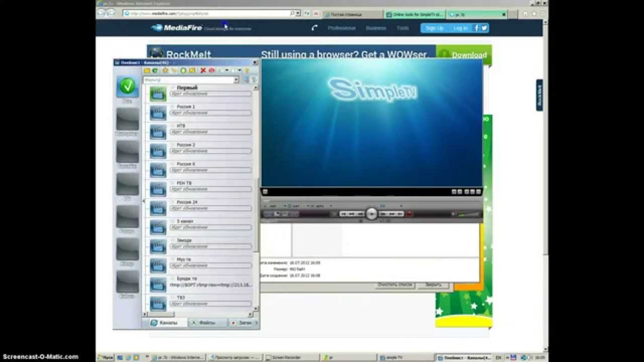The width and height of the screenshot is (644, 362).
Task: Switch to the 'Online tools for SimpleTV' browser tab
Action: [x=416, y=15]
